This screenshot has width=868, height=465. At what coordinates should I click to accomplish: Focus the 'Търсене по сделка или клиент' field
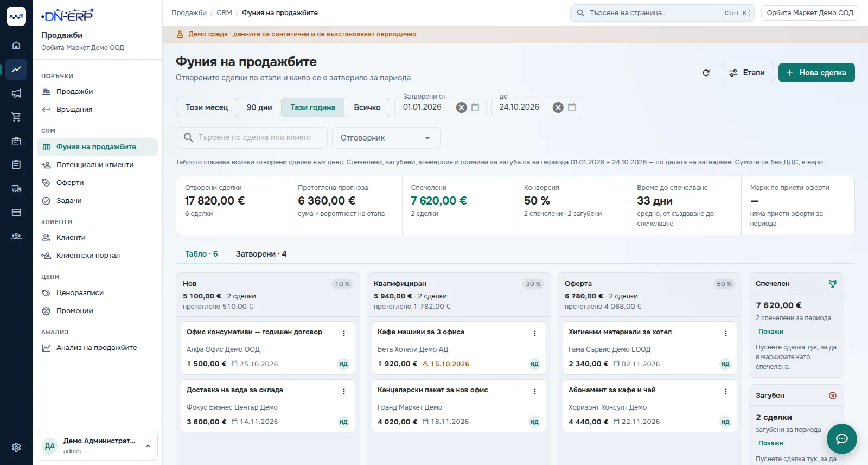tap(252, 138)
